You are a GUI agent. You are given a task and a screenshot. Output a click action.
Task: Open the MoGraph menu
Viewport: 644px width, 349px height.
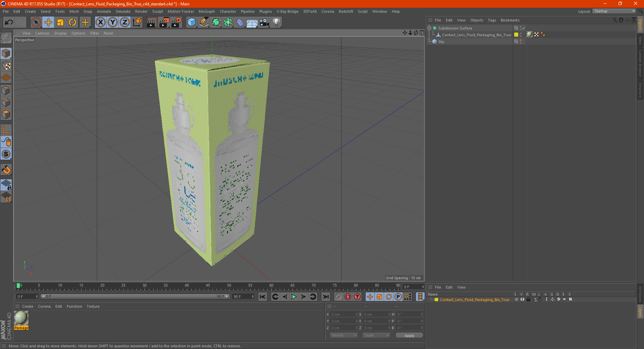[207, 11]
